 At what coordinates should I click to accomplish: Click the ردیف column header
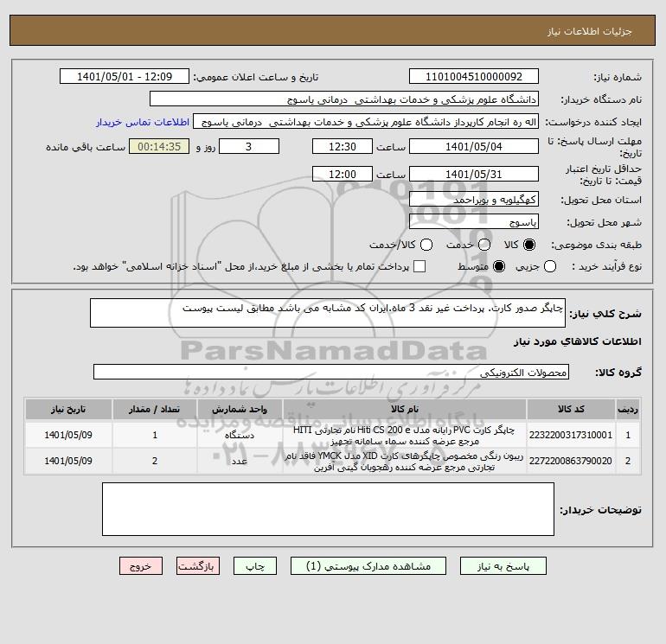pyautogui.click(x=628, y=409)
